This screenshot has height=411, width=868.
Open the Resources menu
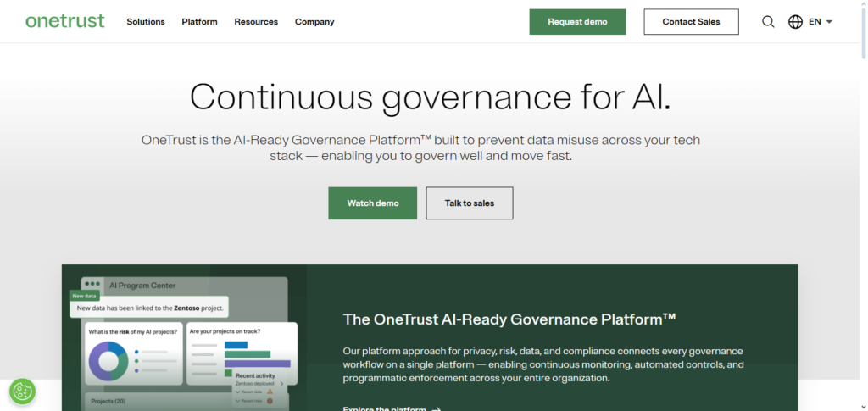pos(256,22)
